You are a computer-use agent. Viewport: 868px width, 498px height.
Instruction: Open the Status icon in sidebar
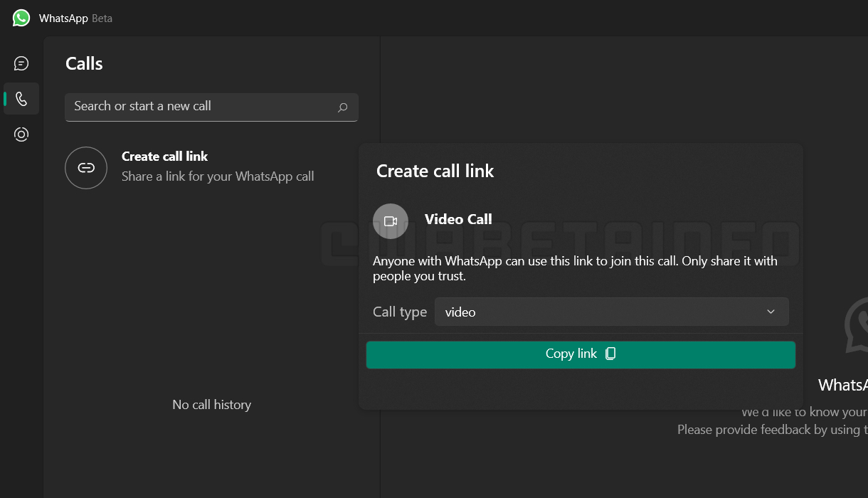coord(21,134)
